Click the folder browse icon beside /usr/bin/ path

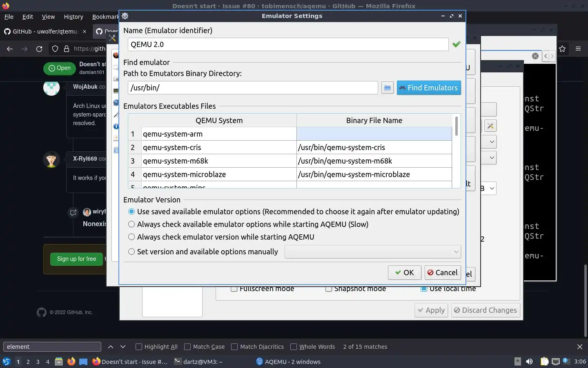click(x=387, y=88)
